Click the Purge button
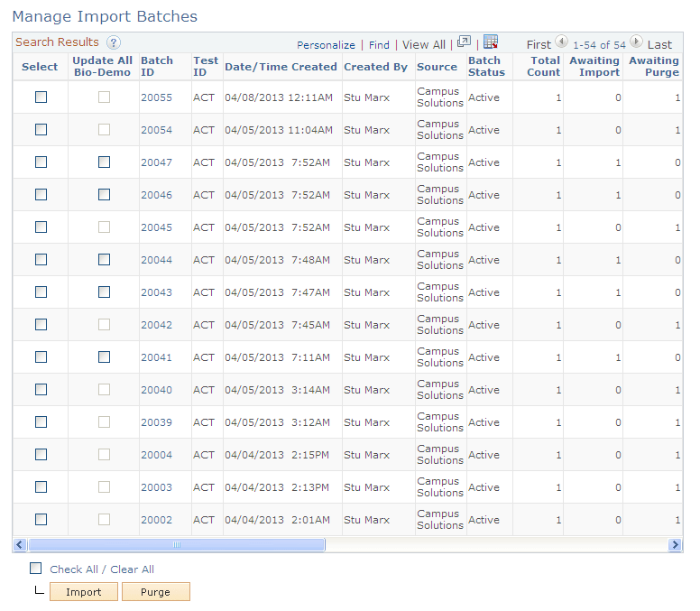Image resolution: width=700 pixels, height=611 pixels. pyautogui.click(x=156, y=592)
